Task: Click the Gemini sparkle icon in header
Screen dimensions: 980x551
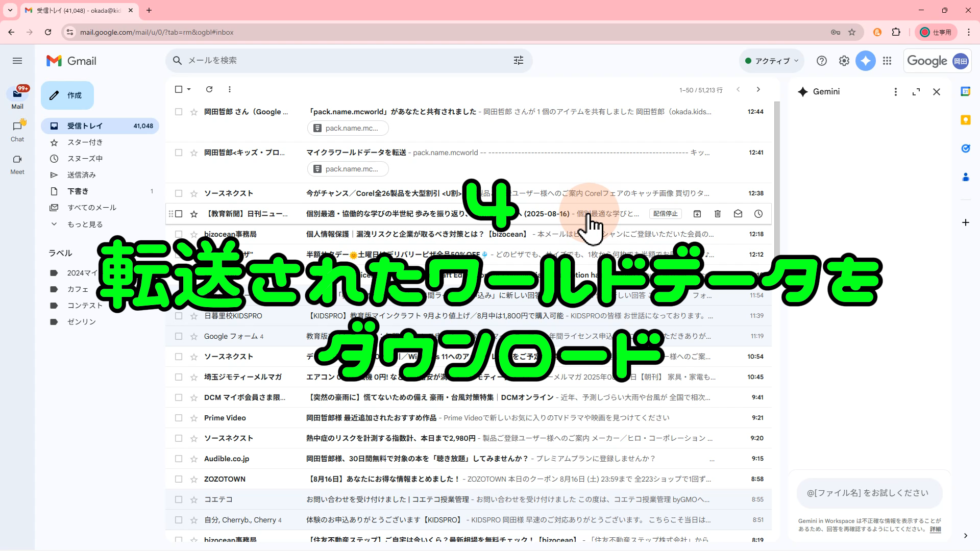Action: point(865,61)
